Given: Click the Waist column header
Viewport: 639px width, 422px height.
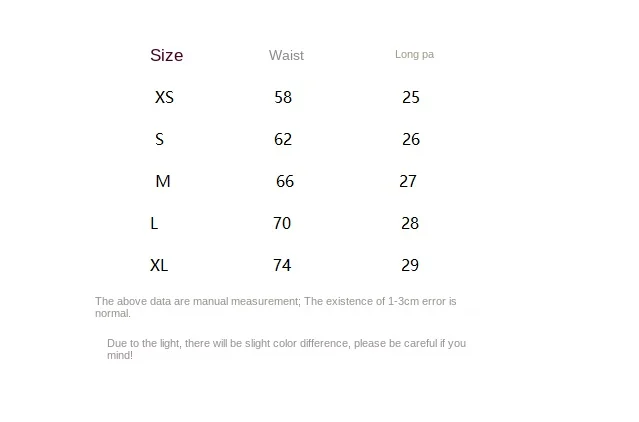Looking at the screenshot, I should [286, 56].
